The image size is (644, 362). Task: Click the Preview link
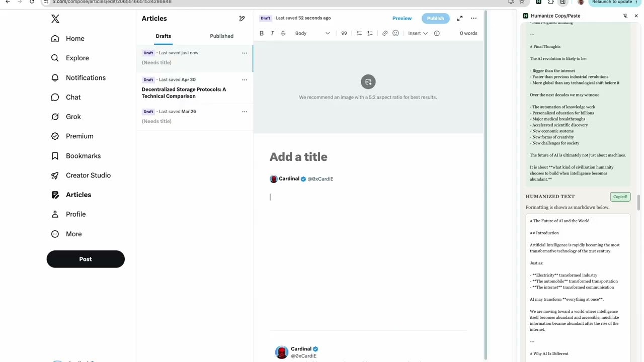point(402,18)
